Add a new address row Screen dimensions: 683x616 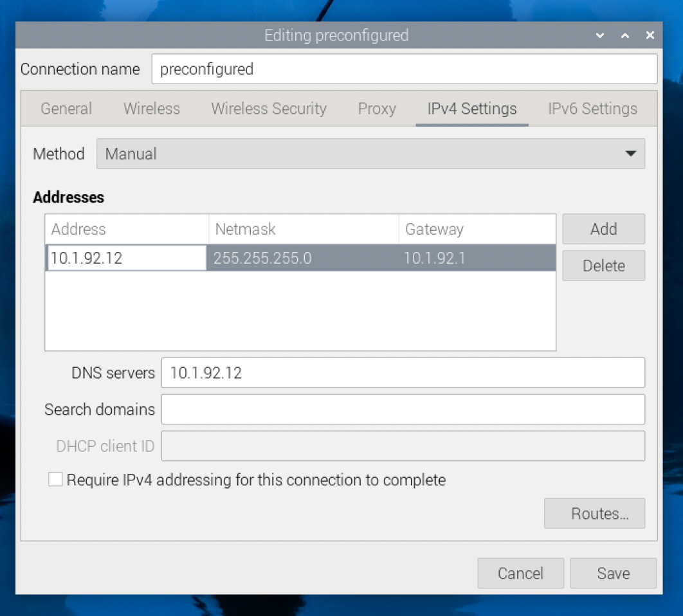click(603, 229)
